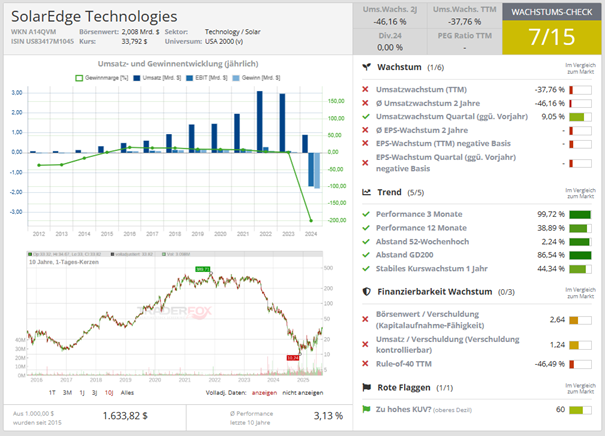This screenshot has width=605, height=436.
Task: Click red X next to Ø Umsatzwachstum 2 Jahre
Action: pos(365,103)
